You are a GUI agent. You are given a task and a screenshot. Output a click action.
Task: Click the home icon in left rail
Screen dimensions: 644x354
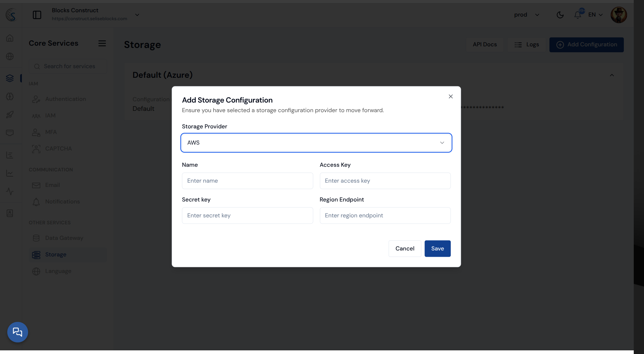point(10,38)
